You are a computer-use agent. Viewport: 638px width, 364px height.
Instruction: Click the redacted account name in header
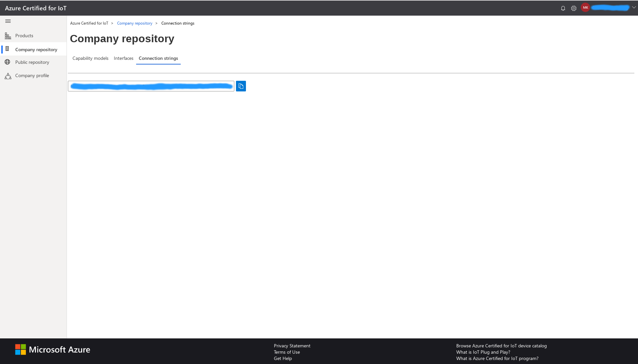point(610,8)
